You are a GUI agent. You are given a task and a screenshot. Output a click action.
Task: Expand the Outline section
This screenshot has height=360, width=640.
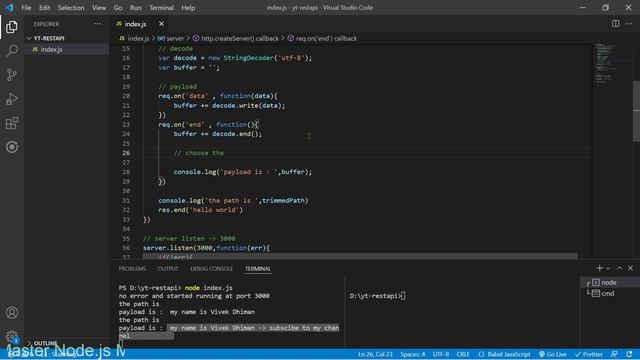point(45,343)
